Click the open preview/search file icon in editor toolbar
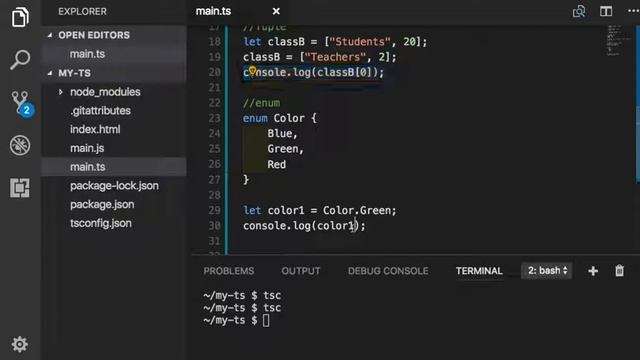The width and height of the screenshot is (640, 360). coord(579,11)
